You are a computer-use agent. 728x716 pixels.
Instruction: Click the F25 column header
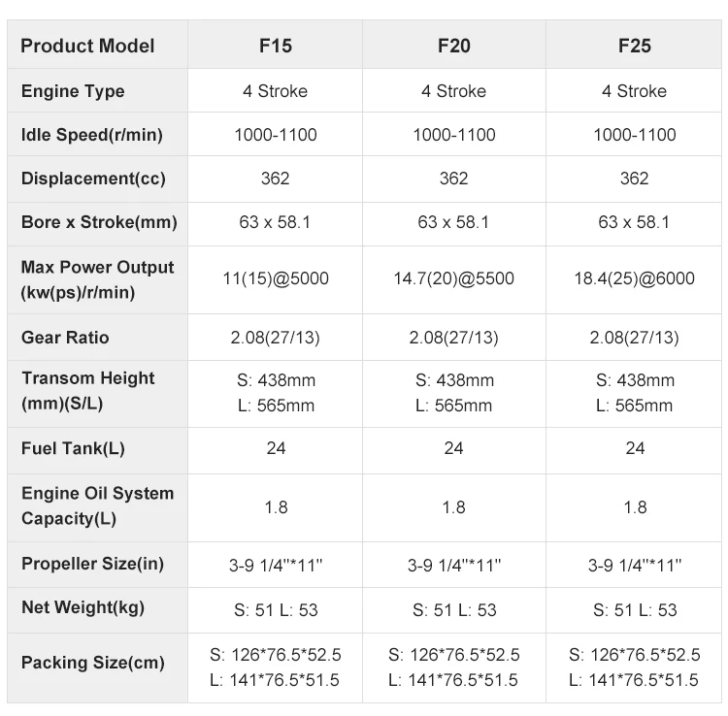(634, 46)
